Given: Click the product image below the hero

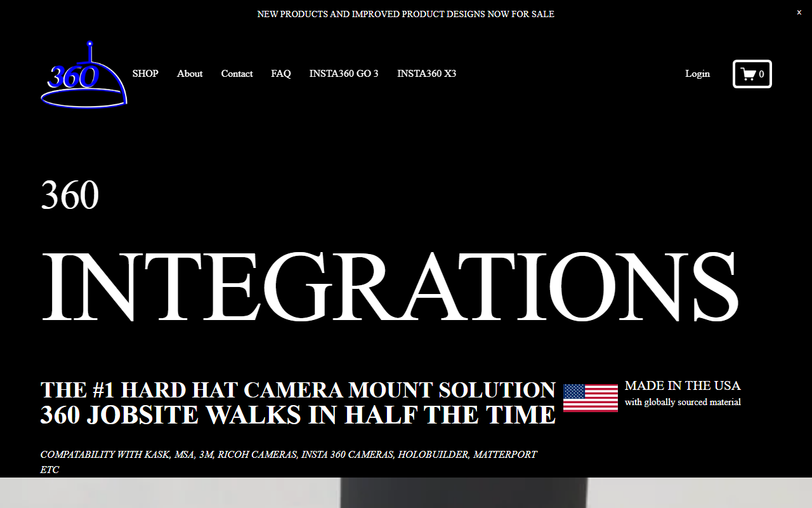Looking at the screenshot, I should click(x=406, y=493).
